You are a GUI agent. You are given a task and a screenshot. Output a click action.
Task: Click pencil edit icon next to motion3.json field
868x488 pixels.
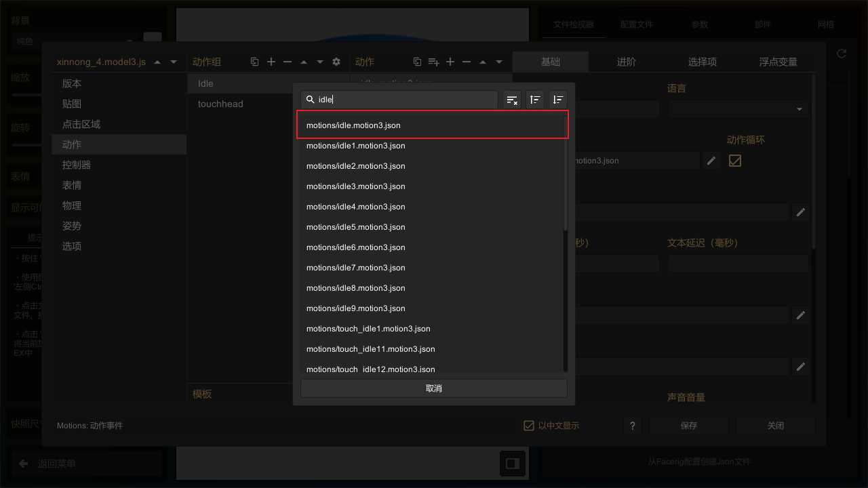(x=711, y=161)
